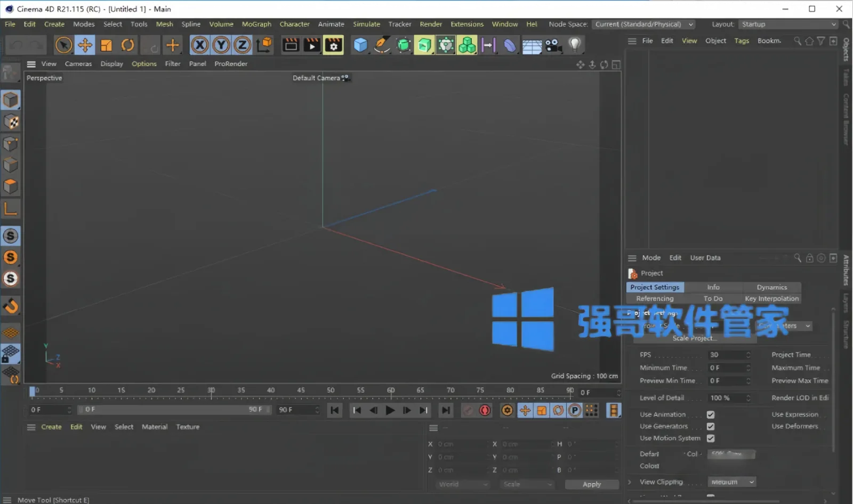Toggle the Use Generators checkbox
The height and width of the screenshot is (504, 853).
tap(711, 426)
